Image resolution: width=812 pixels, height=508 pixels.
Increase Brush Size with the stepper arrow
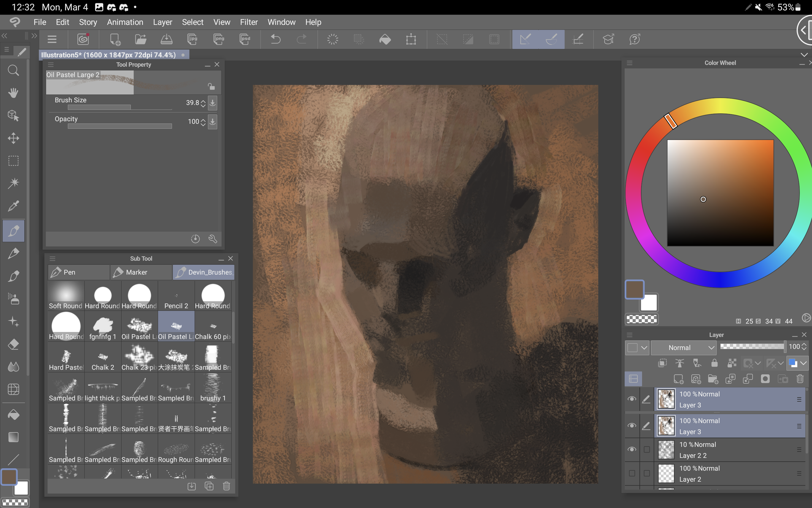point(203,101)
